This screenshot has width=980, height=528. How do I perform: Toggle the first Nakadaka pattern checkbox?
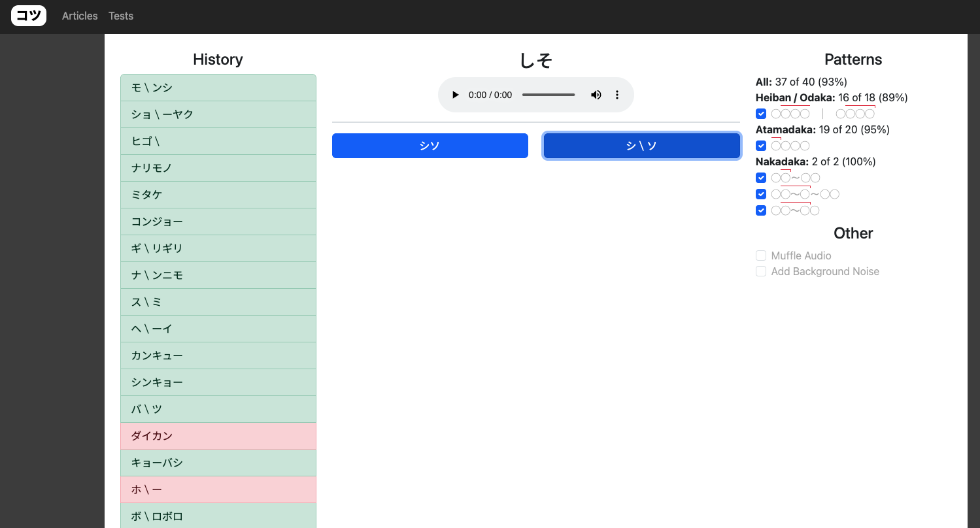point(761,178)
